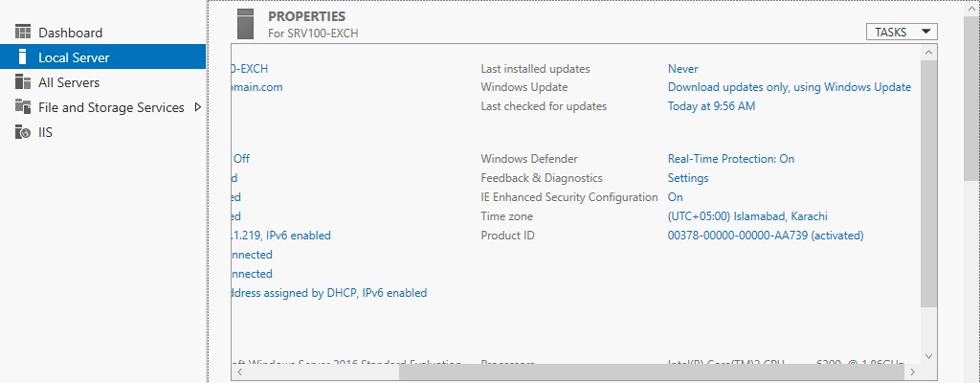980x383 pixels.
Task: Click the Dashboard grid icon
Action: click(23, 33)
